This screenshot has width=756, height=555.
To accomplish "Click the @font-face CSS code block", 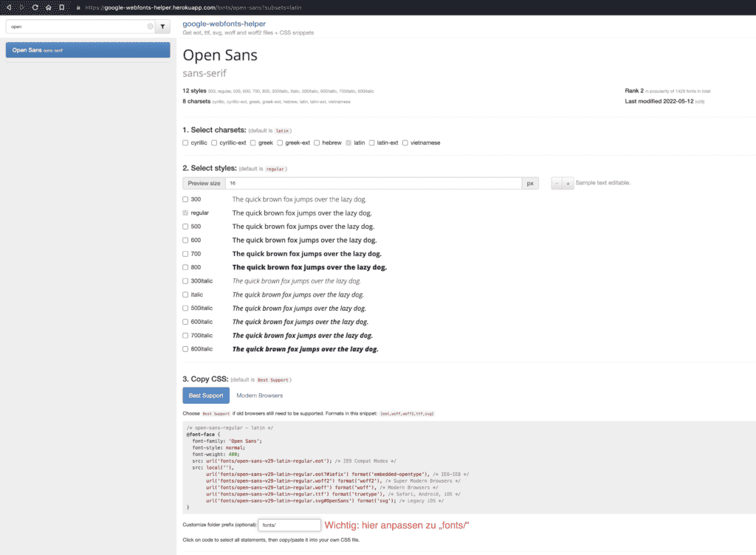I will (x=469, y=467).
